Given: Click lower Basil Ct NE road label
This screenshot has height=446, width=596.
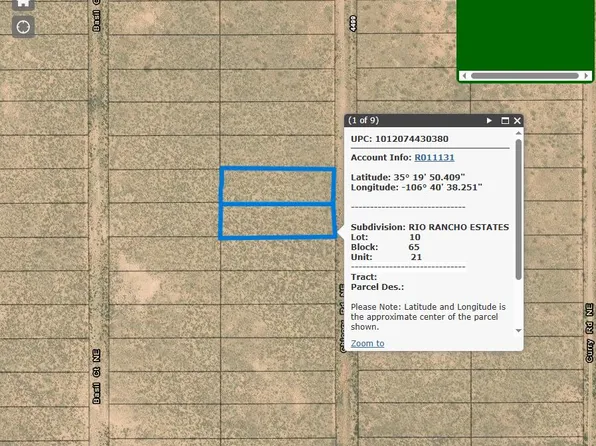Looking at the screenshot, I should click(97, 376).
